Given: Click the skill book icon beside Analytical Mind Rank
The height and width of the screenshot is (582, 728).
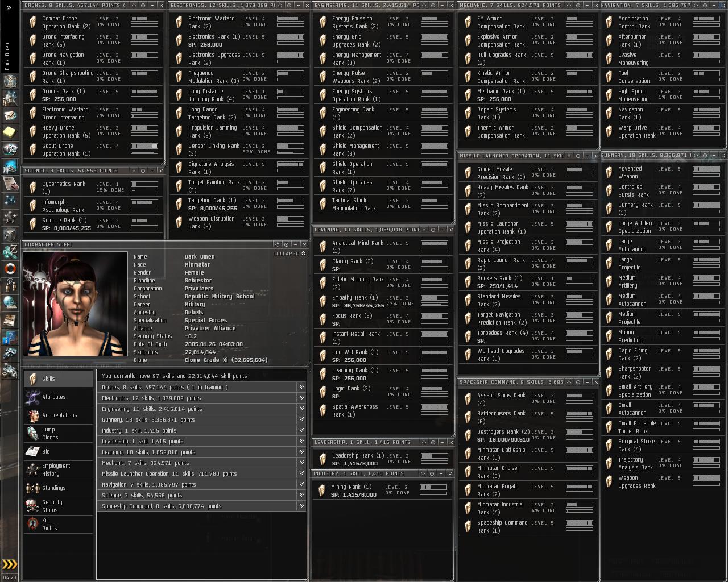Looking at the screenshot, I should click(x=322, y=247).
